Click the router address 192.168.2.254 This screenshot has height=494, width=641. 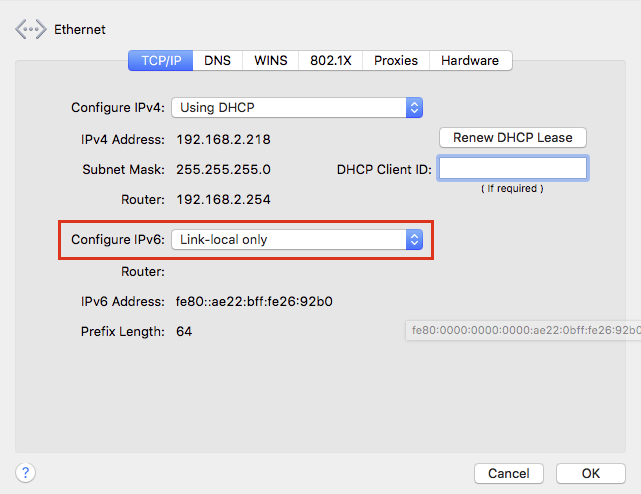[223, 200]
